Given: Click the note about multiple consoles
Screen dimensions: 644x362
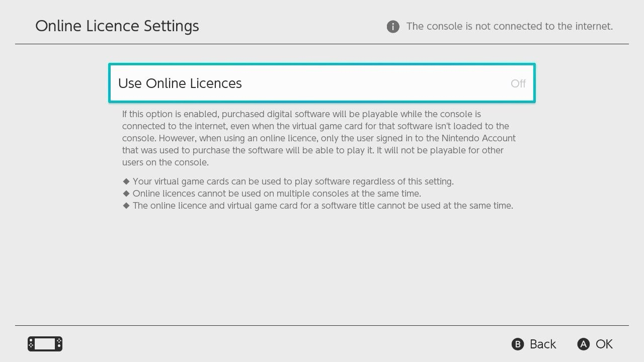Looking at the screenshot, I should point(277,194).
